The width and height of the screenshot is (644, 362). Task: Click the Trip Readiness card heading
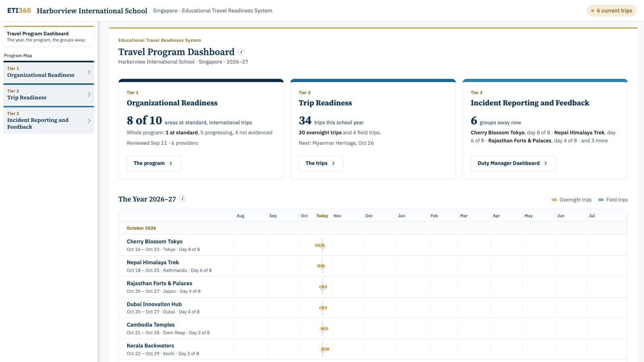(x=325, y=103)
